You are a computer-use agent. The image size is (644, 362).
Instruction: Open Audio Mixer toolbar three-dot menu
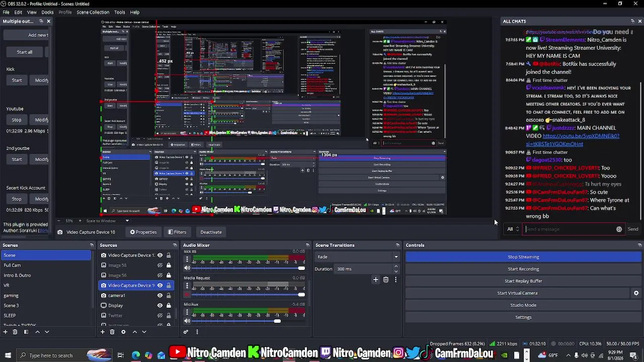pos(197,332)
